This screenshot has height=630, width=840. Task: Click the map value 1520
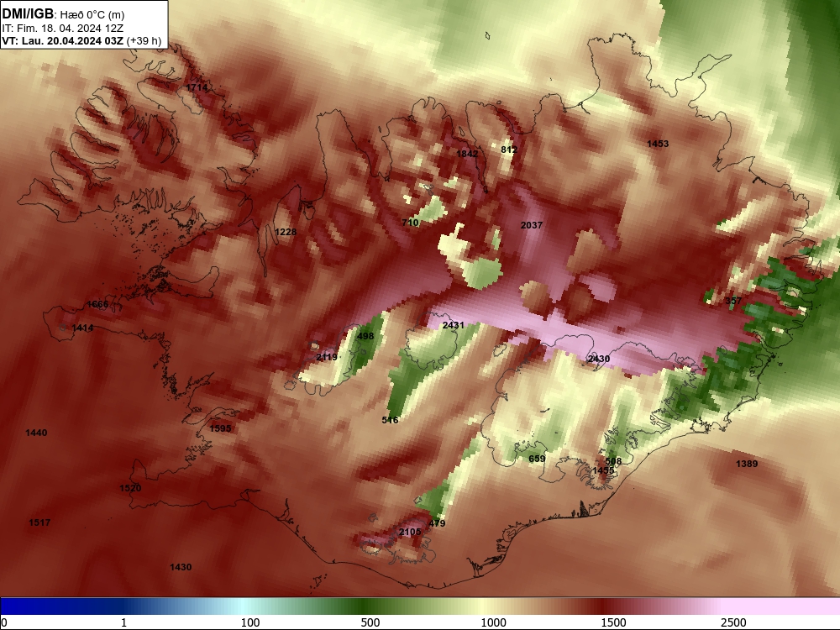coord(130,488)
